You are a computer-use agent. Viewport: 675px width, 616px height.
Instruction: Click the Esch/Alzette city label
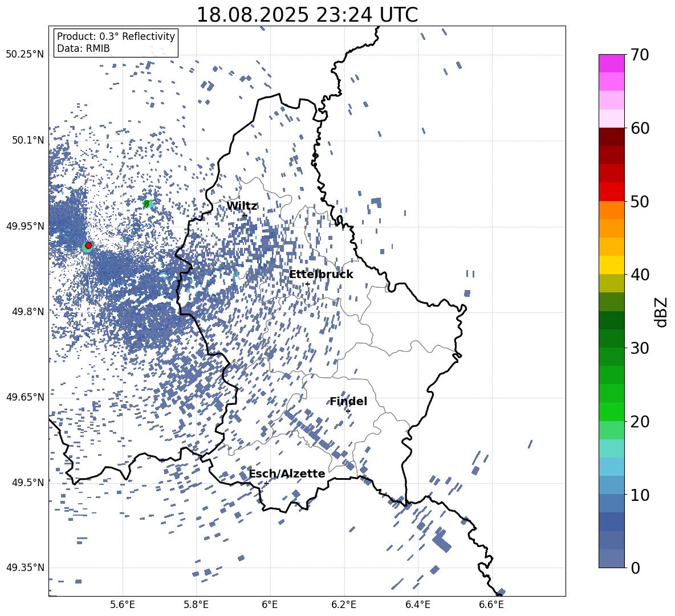(287, 474)
